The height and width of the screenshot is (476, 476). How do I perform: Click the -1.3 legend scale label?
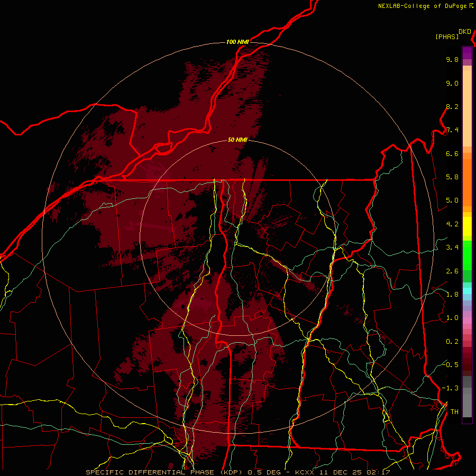coord(450,388)
